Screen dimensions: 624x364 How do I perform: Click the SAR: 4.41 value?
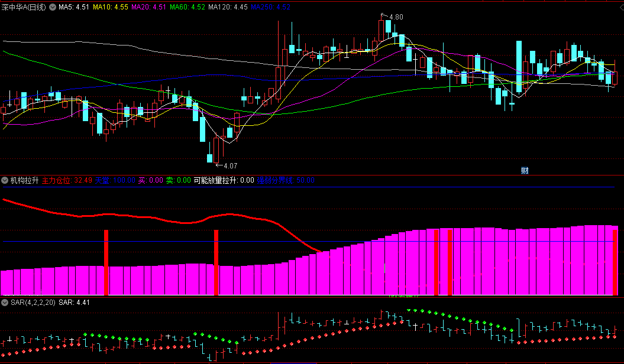74,303
